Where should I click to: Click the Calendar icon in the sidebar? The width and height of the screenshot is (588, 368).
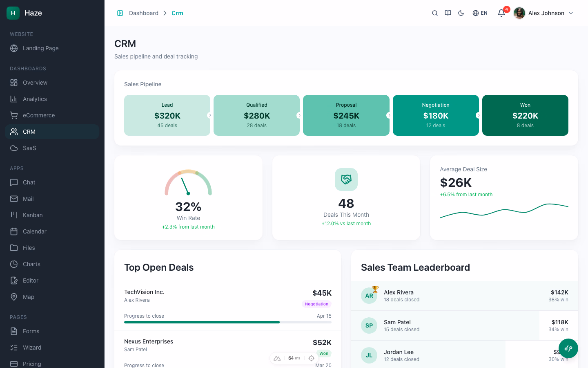pyautogui.click(x=14, y=231)
